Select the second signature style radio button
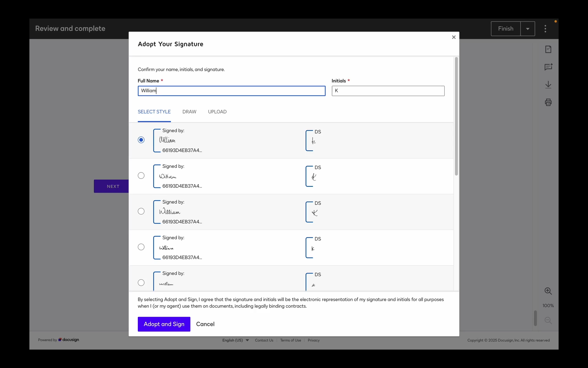Viewport: 588px width, 368px height. (141, 176)
